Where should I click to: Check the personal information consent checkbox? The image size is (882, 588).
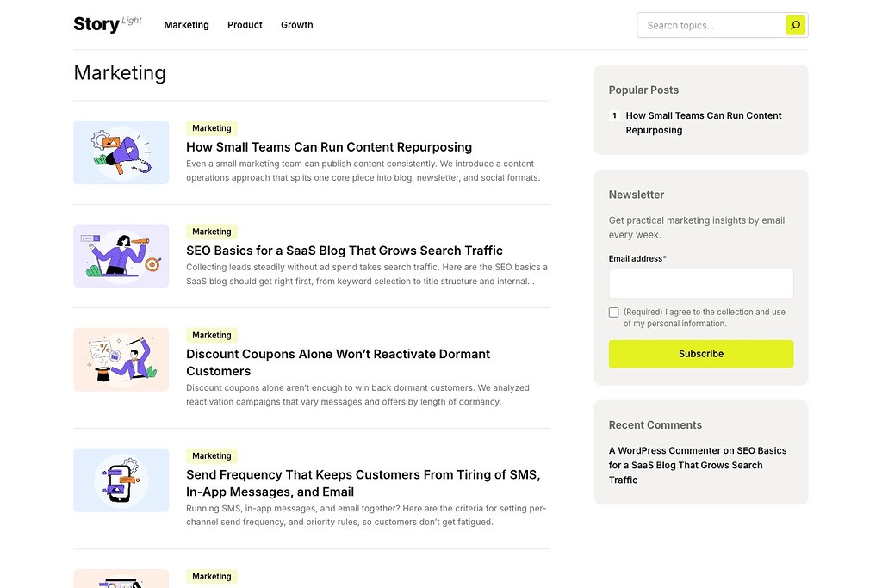click(613, 313)
